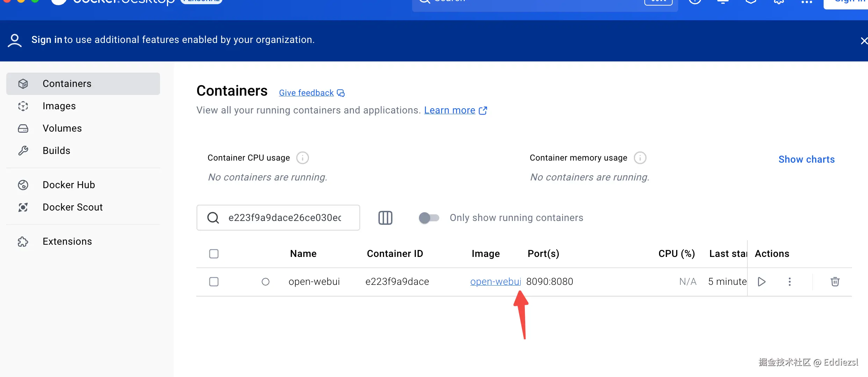Delete the open-webui container via trash icon
Image resolution: width=868 pixels, height=377 pixels.
[x=835, y=282]
